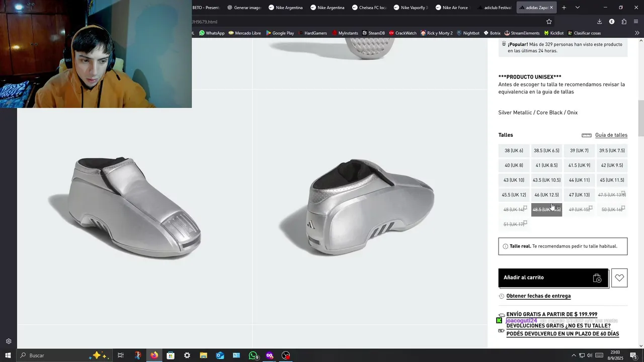Open the taskbar notification center
Image resolution: width=644 pixels, height=362 pixels.
pyautogui.click(x=633, y=355)
